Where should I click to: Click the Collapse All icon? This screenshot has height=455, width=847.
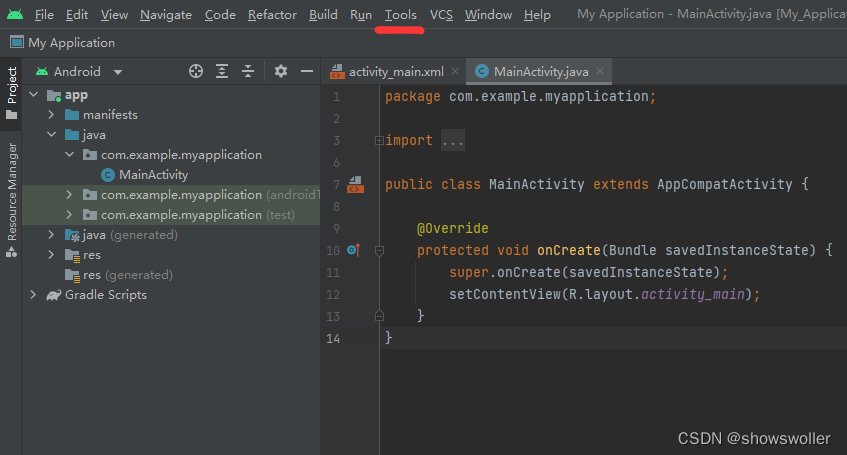click(248, 71)
